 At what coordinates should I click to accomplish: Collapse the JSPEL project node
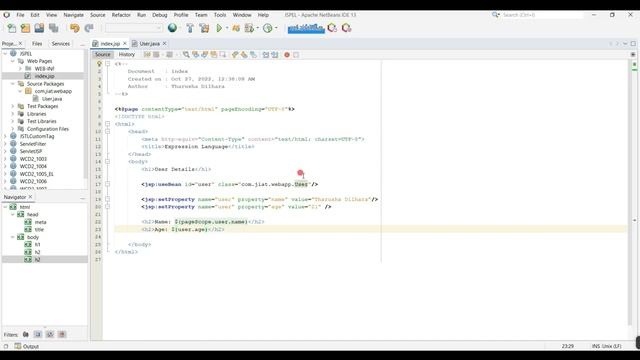[x=5, y=53]
